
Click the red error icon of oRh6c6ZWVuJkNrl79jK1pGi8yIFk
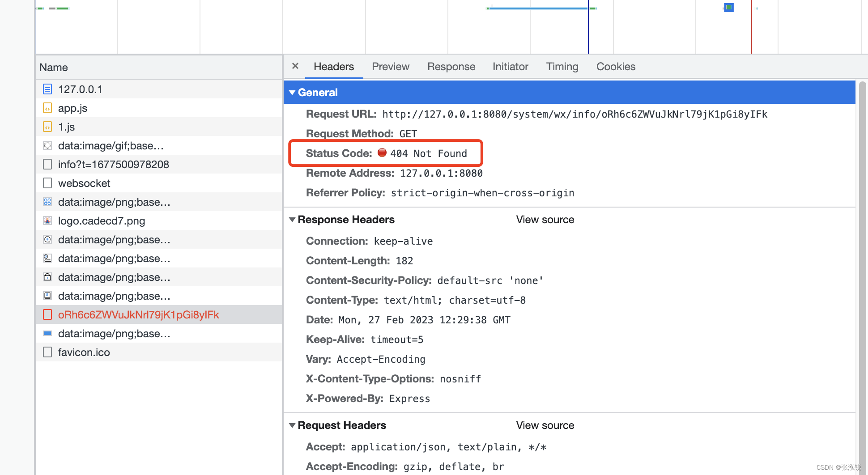point(47,314)
